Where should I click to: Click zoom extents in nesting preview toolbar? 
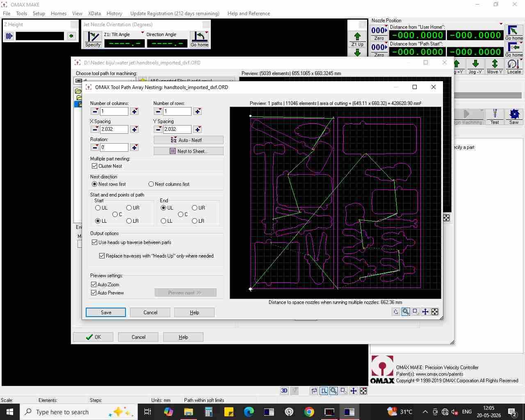coord(435,312)
